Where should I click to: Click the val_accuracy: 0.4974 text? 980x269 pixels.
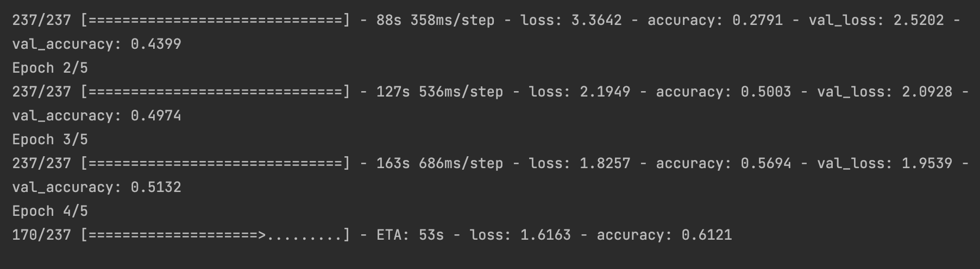click(x=97, y=116)
